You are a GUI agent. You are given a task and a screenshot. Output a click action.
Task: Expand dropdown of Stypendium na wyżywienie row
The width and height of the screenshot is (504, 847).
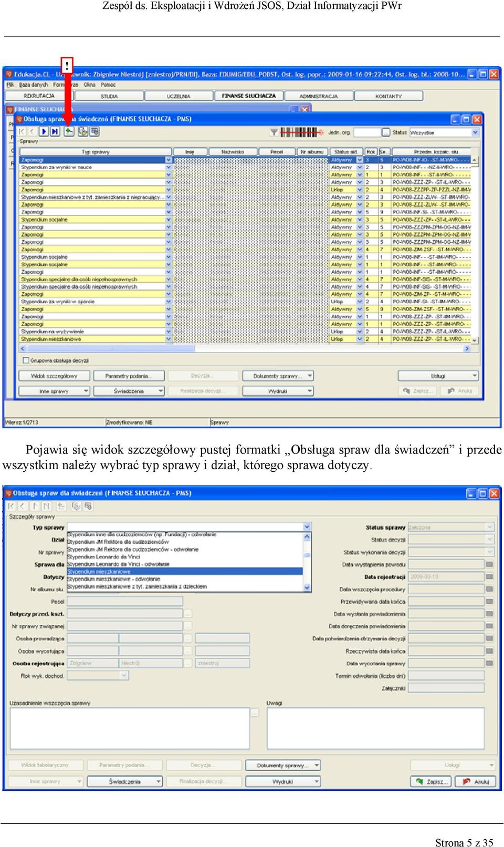pyautogui.click(x=169, y=332)
